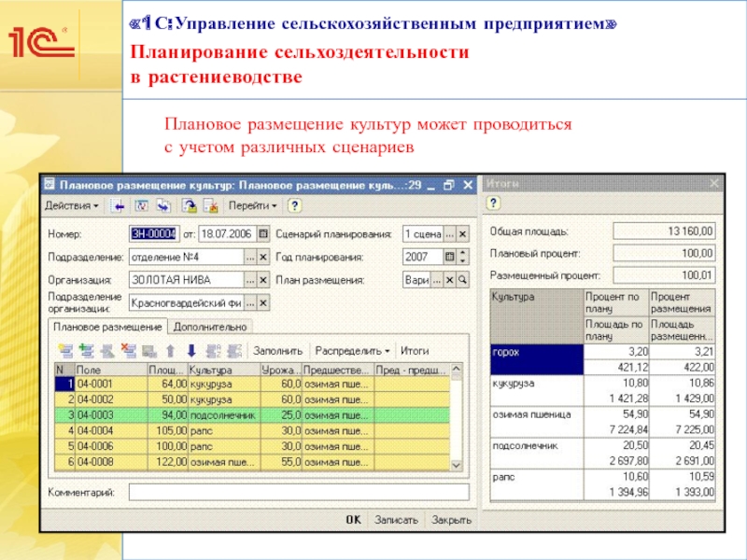747x560 pixels.
Task: Open the Действия dropdown menu
Action: (x=72, y=205)
